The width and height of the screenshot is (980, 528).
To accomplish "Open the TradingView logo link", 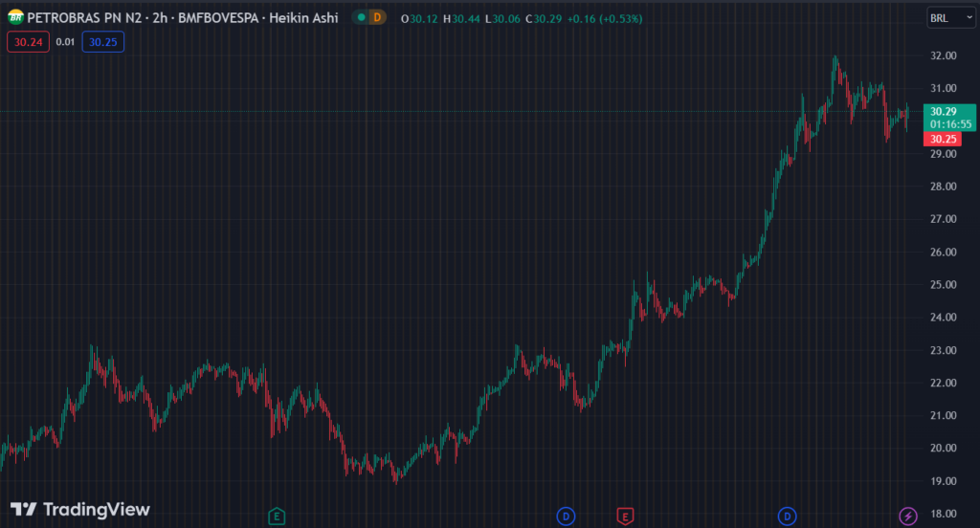I will coord(80,509).
